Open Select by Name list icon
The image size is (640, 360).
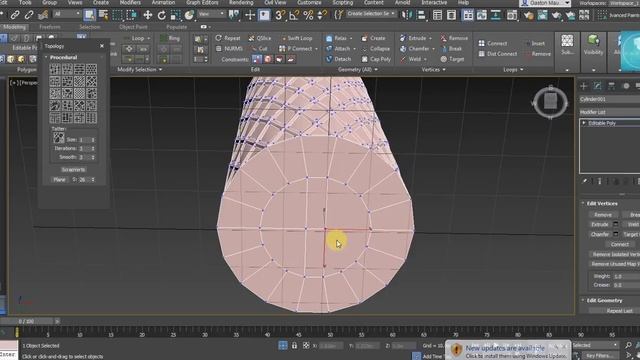pyautogui.click(x=103, y=16)
